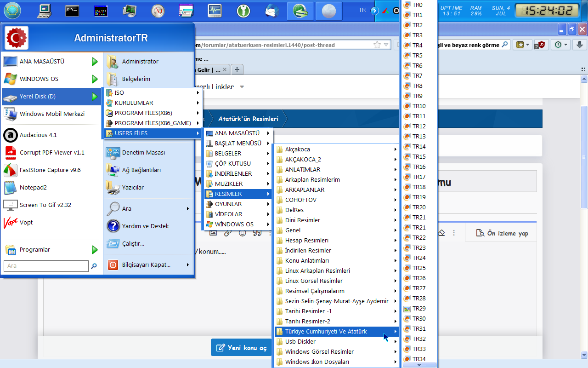Select the İNDİRİLENLER menu item
588x368 pixels.
[x=238, y=174]
